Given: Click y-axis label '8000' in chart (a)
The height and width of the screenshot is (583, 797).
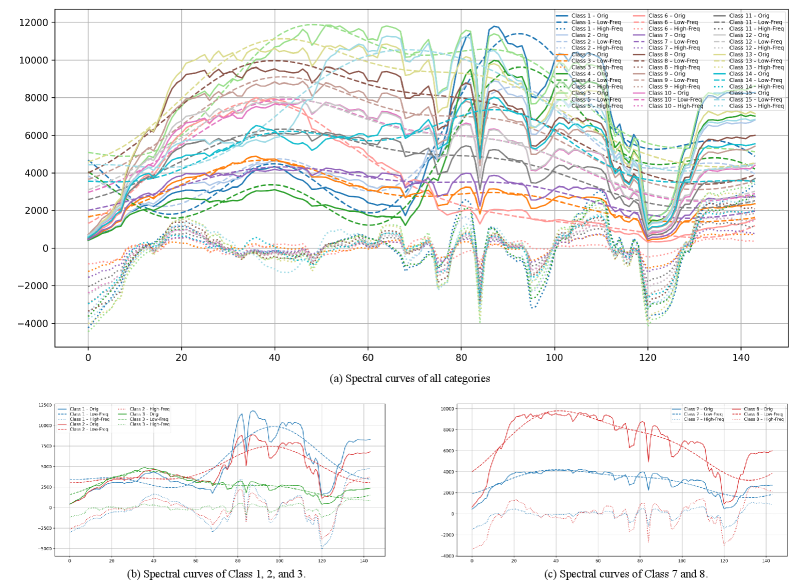Looking at the screenshot, I should [x=37, y=98].
